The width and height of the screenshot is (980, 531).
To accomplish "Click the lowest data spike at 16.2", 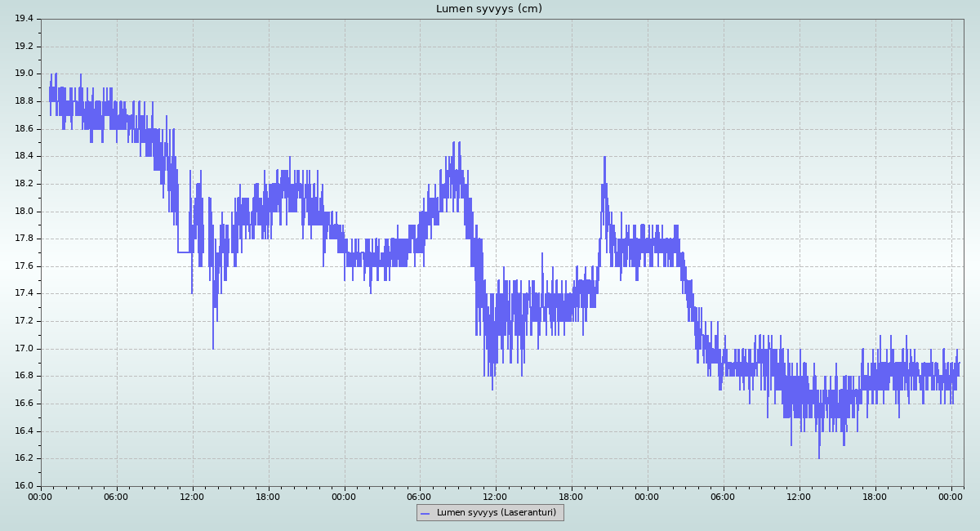I will point(819,456).
